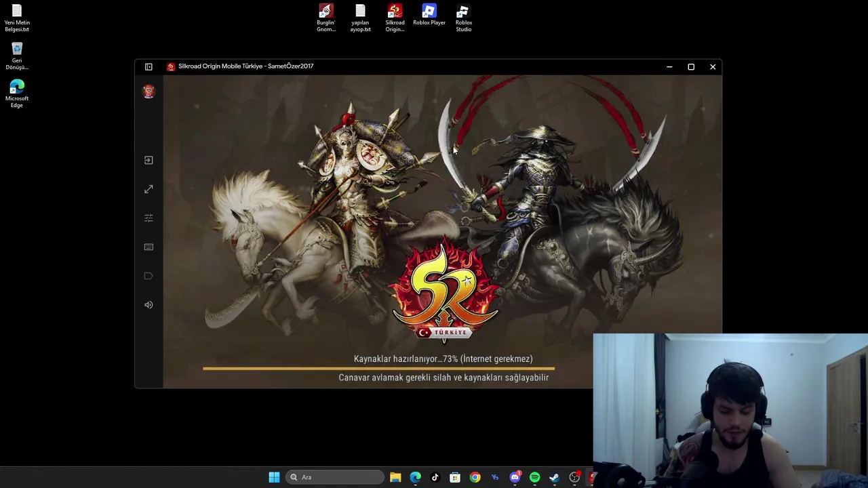868x488 pixels.
Task: Click the SR Türkiye game logo
Action: (x=445, y=291)
